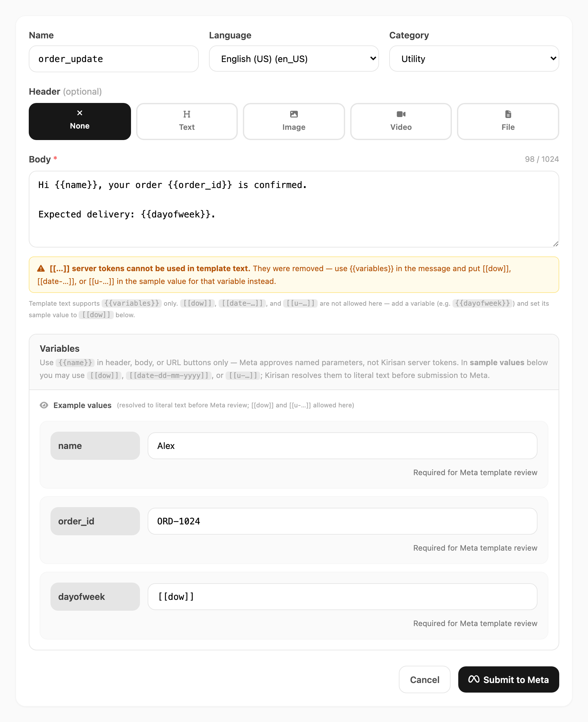Click the Body required label
Screen dimensions: 588x722
pos(43,159)
